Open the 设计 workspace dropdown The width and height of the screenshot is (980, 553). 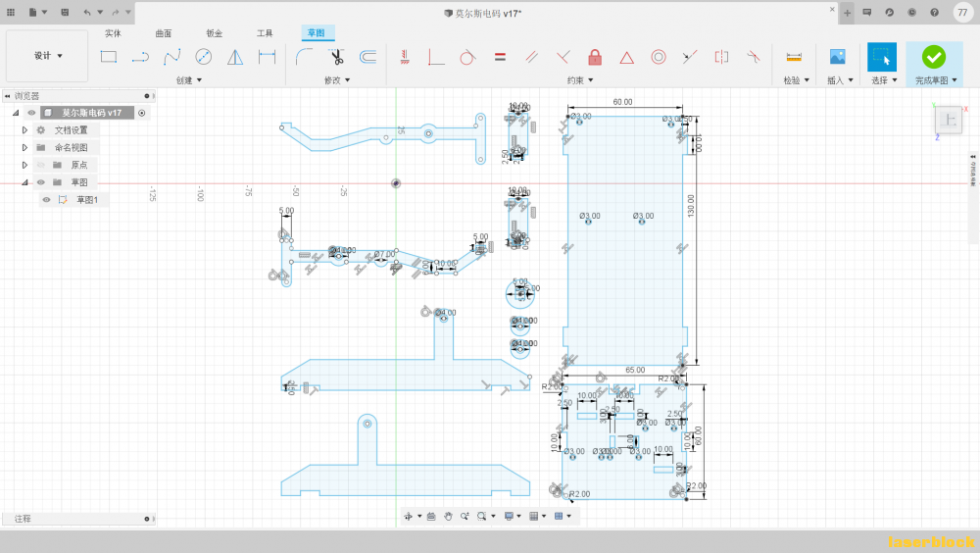[x=47, y=56]
